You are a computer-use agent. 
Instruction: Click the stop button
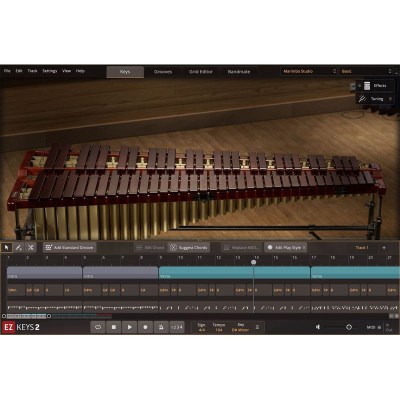(x=114, y=327)
